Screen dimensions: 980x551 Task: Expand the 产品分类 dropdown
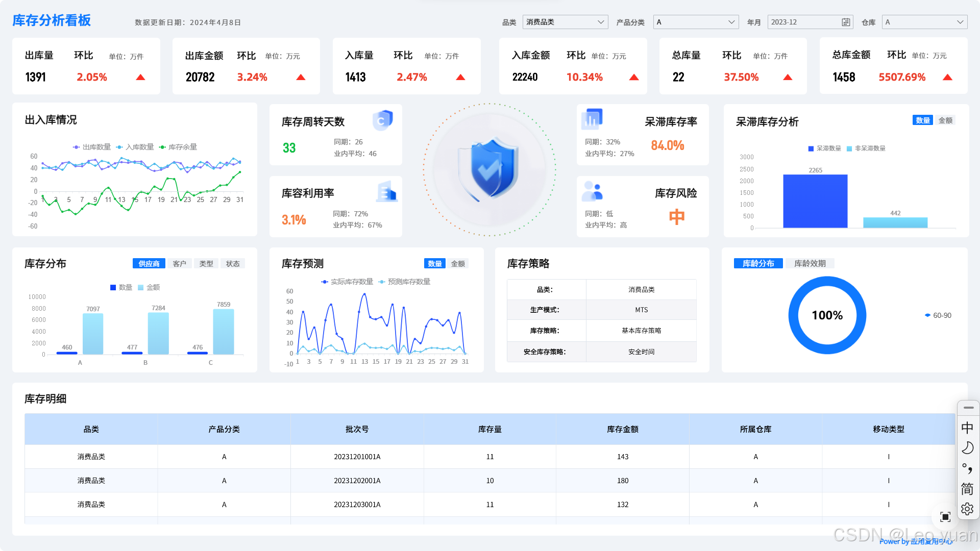pos(696,22)
